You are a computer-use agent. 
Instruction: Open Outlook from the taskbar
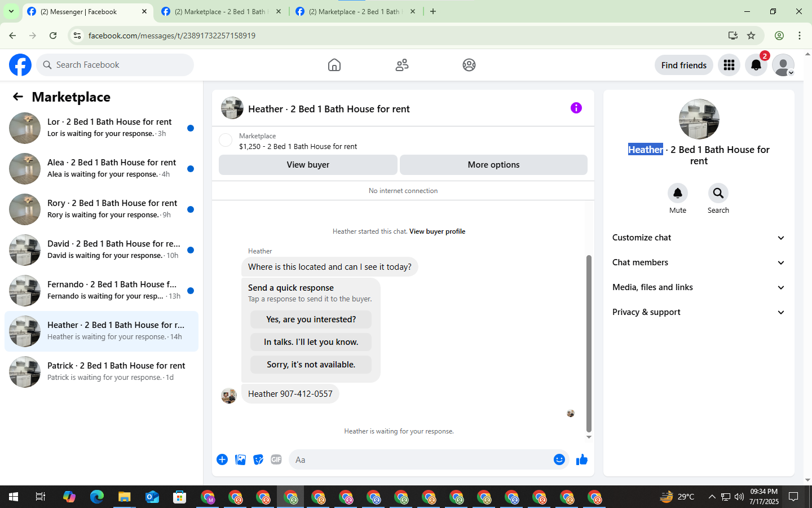pyautogui.click(x=152, y=497)
